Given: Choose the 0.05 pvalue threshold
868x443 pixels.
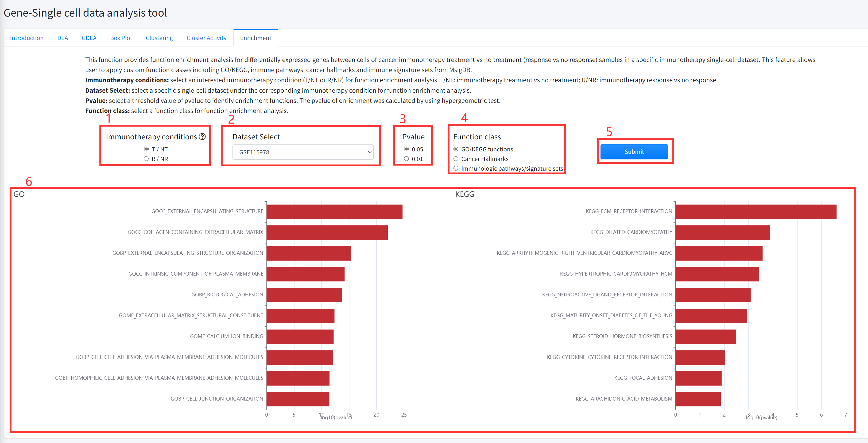Looking at the screenshot, I should point(406,149).
